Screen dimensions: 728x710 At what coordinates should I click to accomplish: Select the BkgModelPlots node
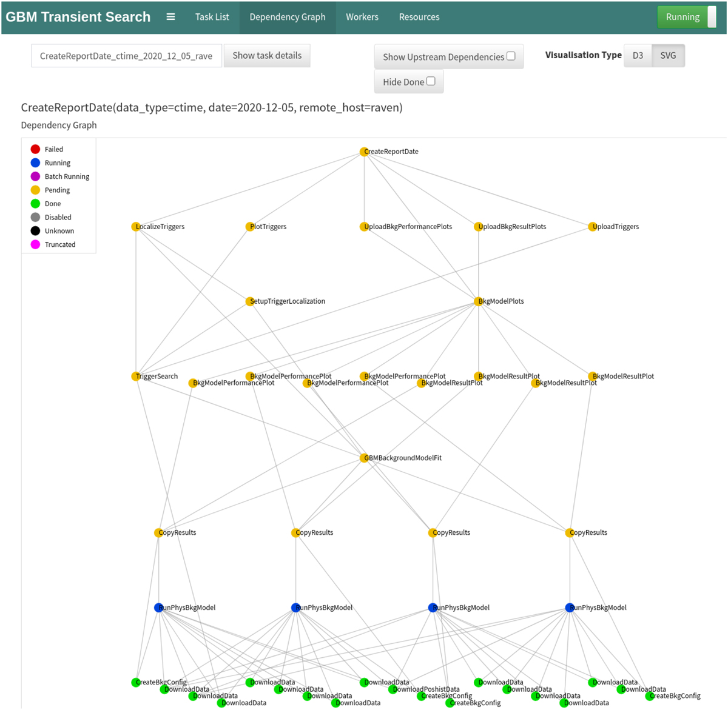point(478,301)
